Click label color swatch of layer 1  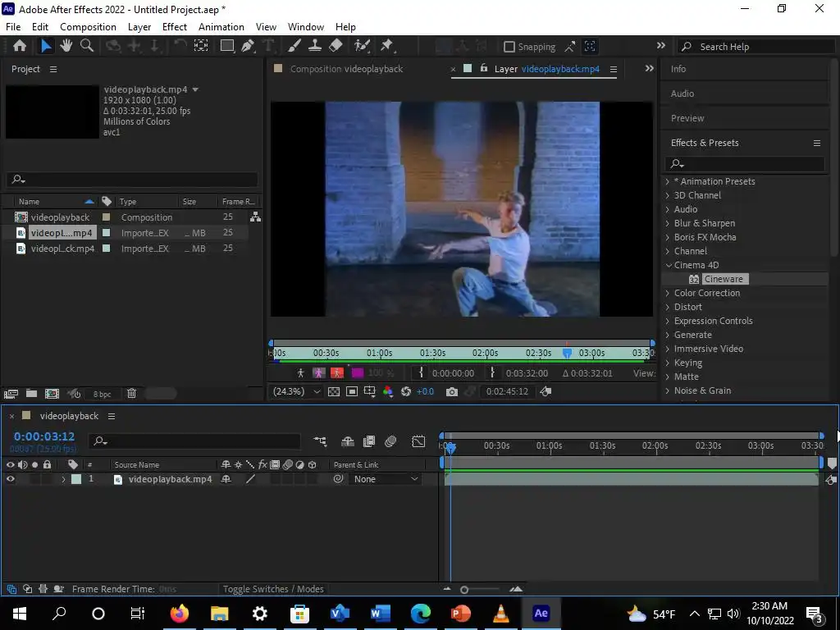(76, 479)
